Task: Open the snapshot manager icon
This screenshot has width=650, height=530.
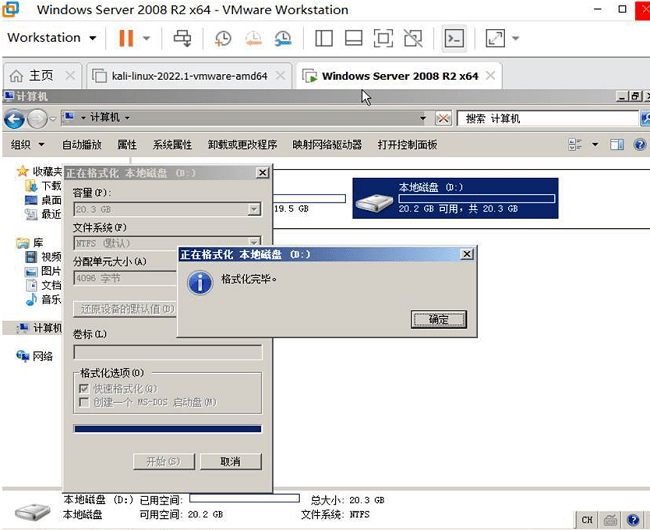Action: pyautogui.click(x=283, y=38)
